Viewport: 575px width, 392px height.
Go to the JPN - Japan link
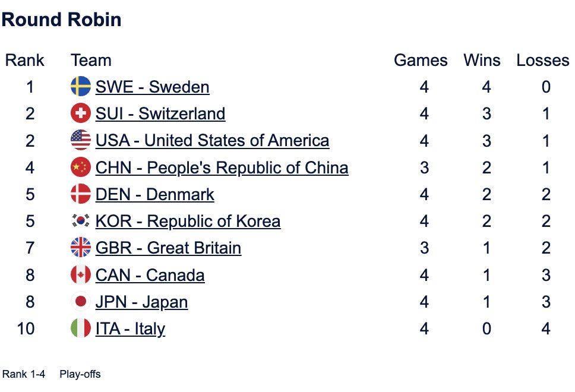pos(141,302)
